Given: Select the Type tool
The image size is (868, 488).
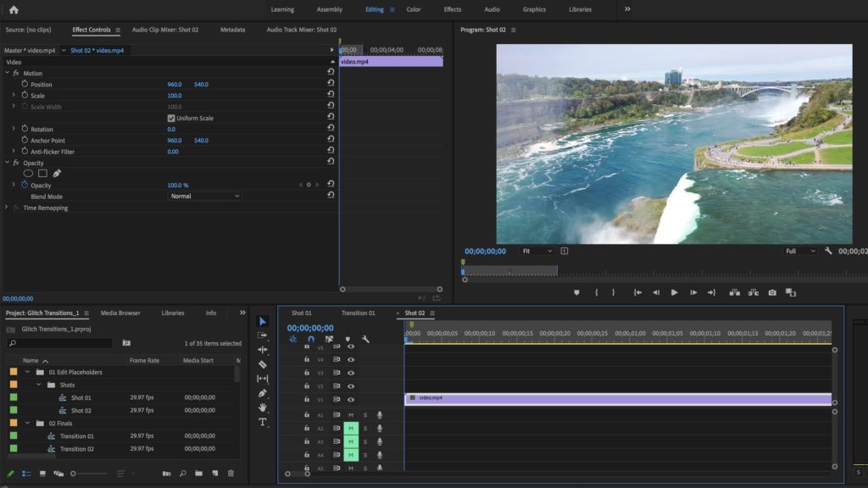Looking at the screenshot, I should tap(263, 422).
